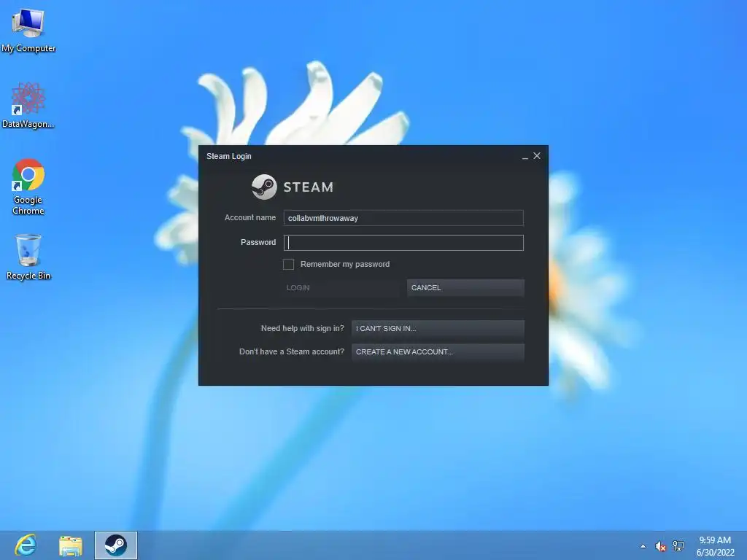Click the network tray icon
The image size is (747, 560).
678,546
